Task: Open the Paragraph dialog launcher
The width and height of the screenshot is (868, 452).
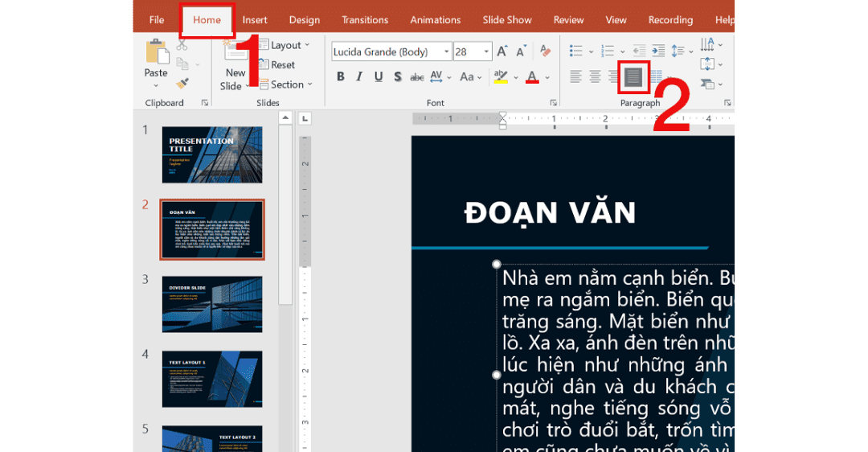Action: 727,103
